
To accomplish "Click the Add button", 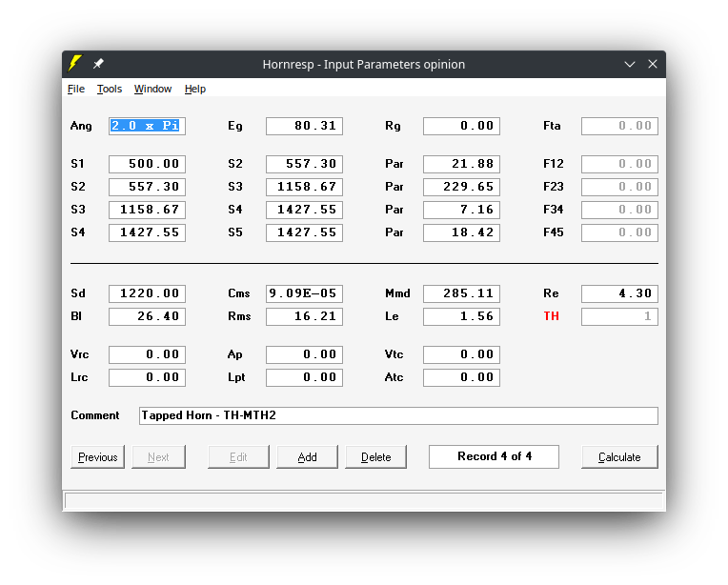I will pyautogui.click(x=307, y=457).
